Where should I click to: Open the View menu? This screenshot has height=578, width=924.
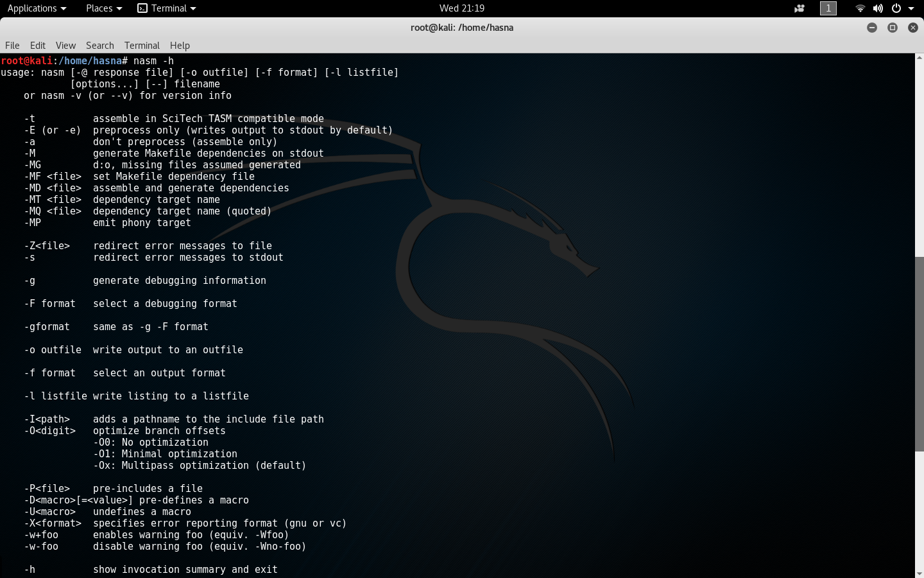pyautogui.click(x=65, y=46)
